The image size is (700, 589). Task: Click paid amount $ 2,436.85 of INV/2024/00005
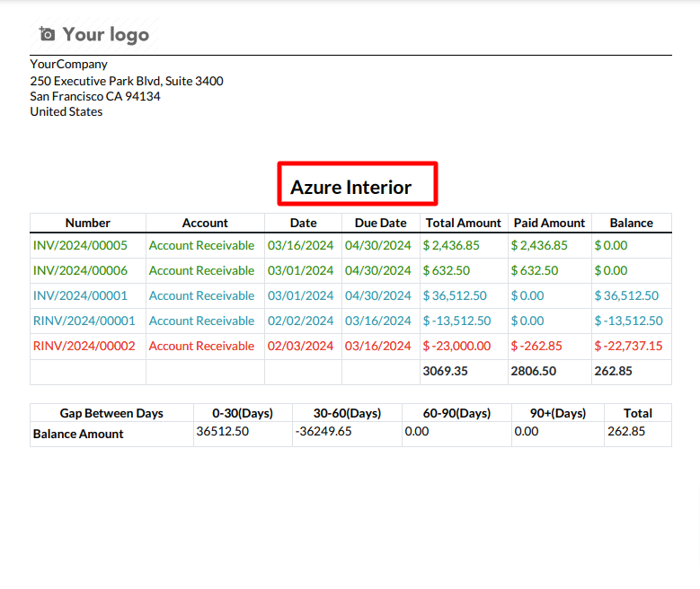539,245
